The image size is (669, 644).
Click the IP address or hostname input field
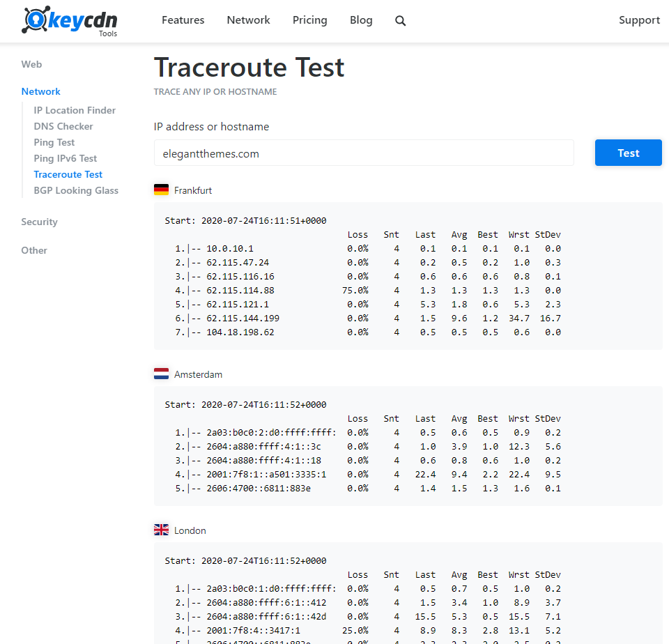click(364, 153)
